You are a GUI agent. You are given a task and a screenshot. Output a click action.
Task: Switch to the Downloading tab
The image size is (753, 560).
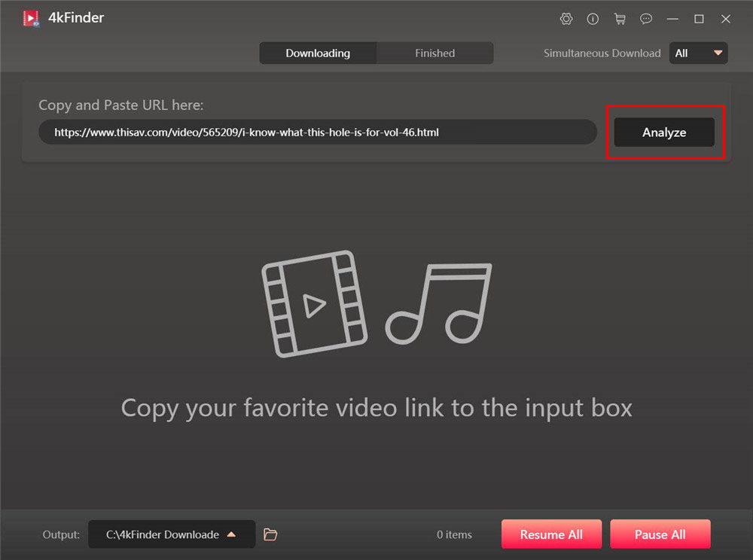[318, 53]
